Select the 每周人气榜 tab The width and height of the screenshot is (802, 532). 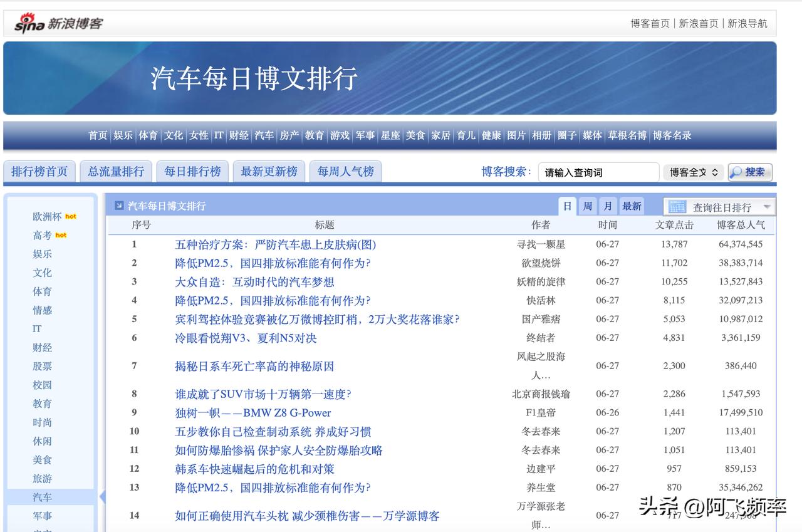coord(345,171)
